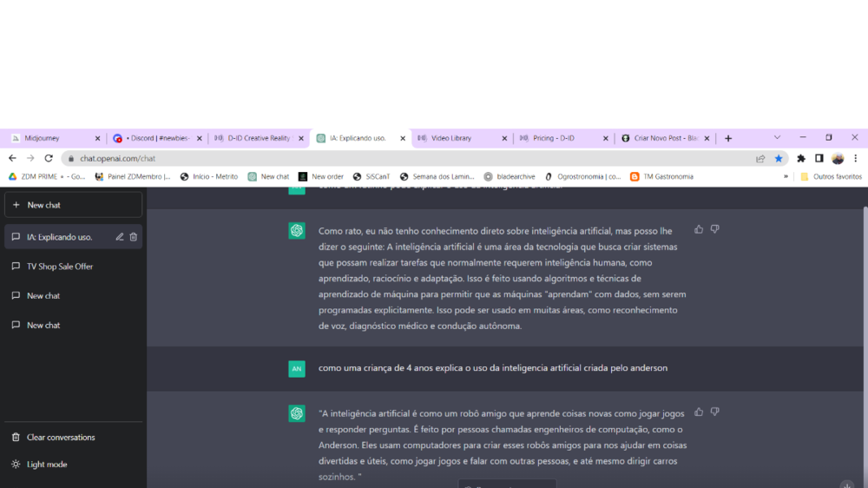Viewport: 868px width, 488px height.
Task: Open the last 'New chat' conversation in sidebar
Action: click(x=73, y=325)
